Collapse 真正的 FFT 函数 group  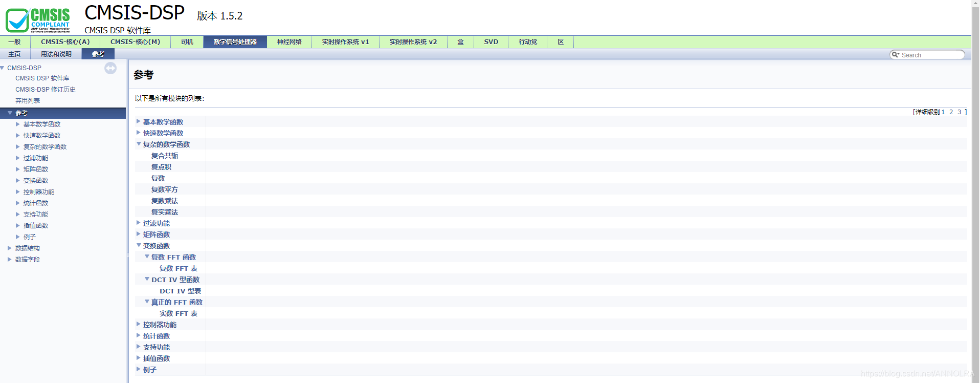pos(147,302)
